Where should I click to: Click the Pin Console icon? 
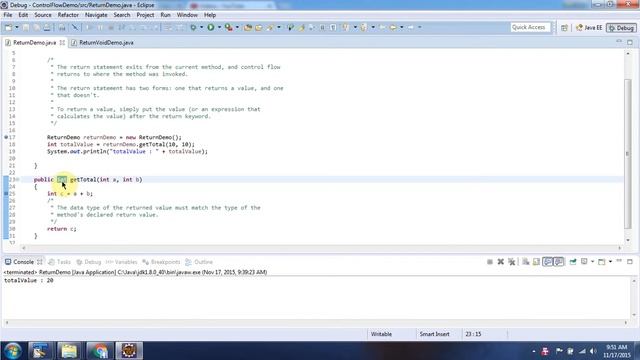[x=573, y=262]
